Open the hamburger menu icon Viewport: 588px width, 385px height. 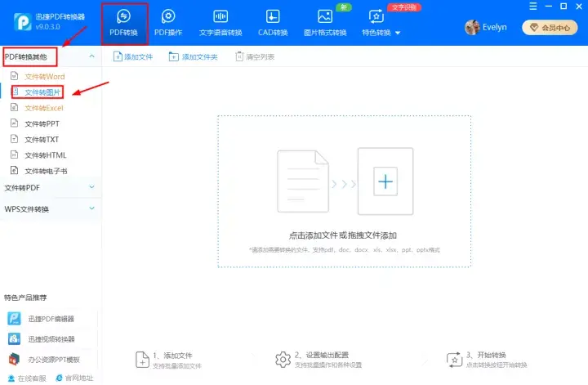pos(532,7)
